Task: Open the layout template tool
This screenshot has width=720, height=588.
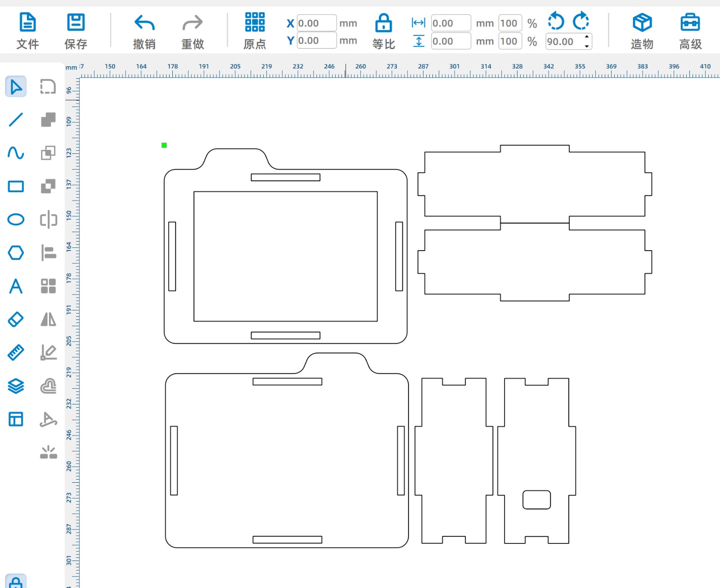Action: coord(16,419)
